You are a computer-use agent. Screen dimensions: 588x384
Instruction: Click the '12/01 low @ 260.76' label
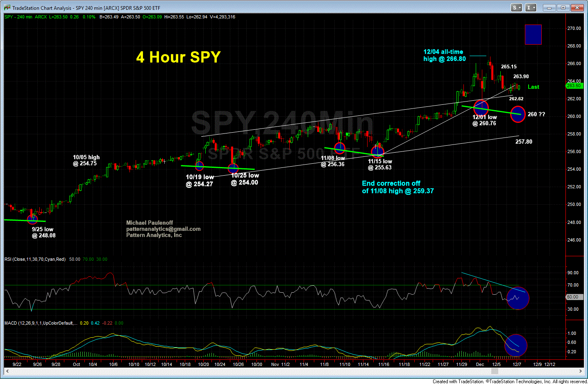coord(484,120)
